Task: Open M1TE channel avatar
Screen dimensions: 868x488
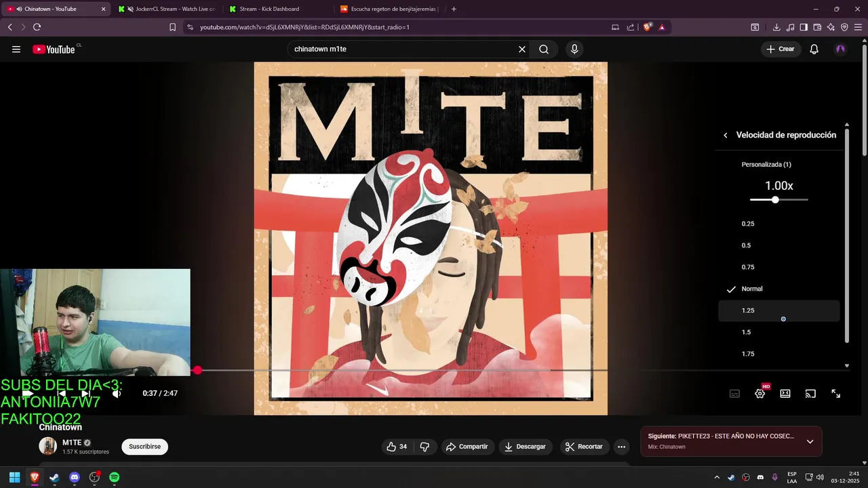Action: point(47,446)
